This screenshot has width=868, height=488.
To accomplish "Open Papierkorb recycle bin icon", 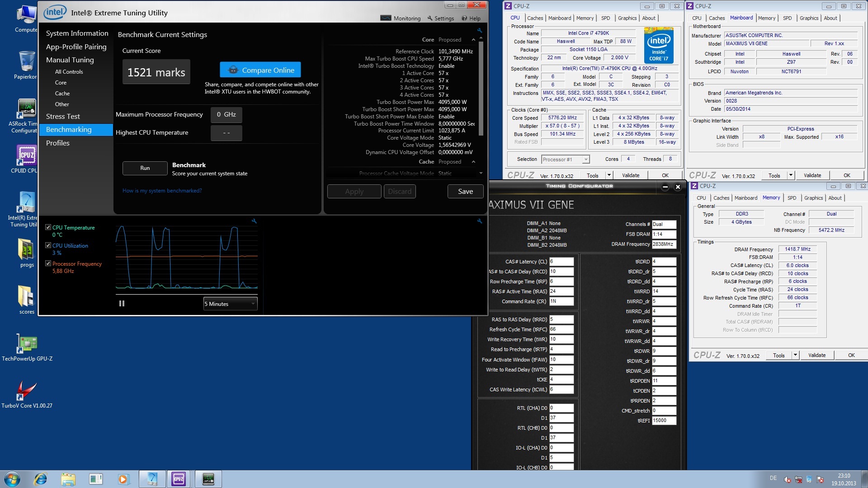I will (x=26, y=65).
